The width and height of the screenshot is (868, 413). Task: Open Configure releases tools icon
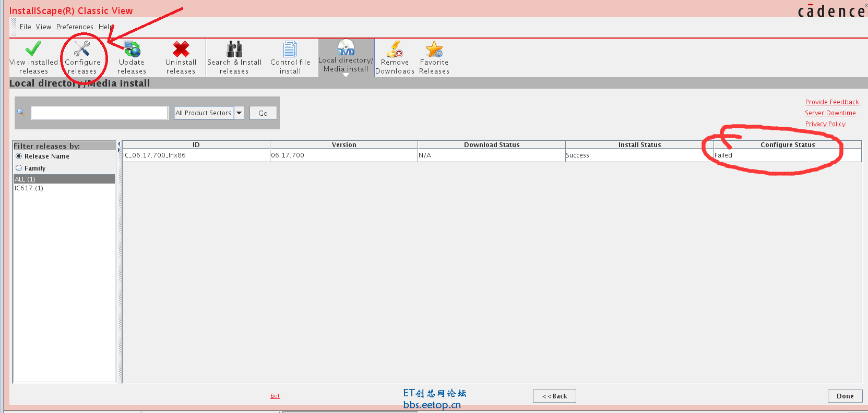click(82, 48)
